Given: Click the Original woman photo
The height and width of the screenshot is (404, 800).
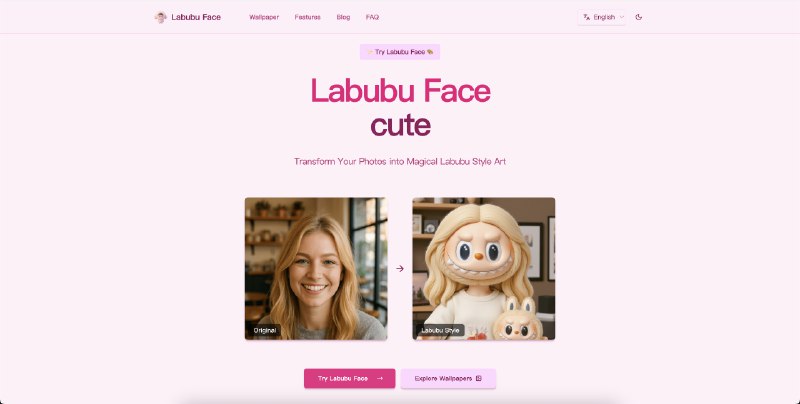Looking at the screenshot, I should tap(316, 269).
